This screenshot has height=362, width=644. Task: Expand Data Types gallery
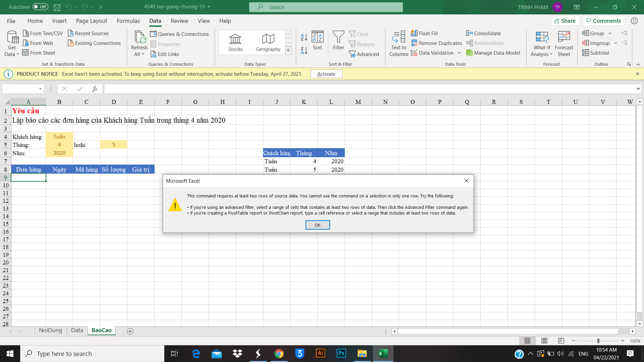tap(288, 51)
